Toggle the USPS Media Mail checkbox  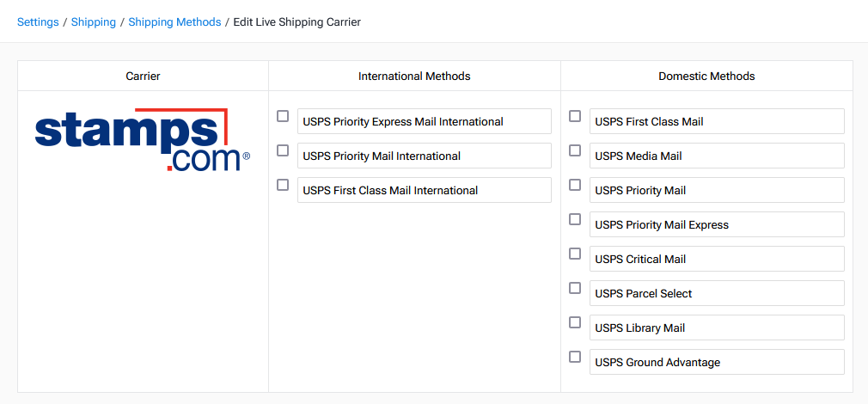point(575,150)
